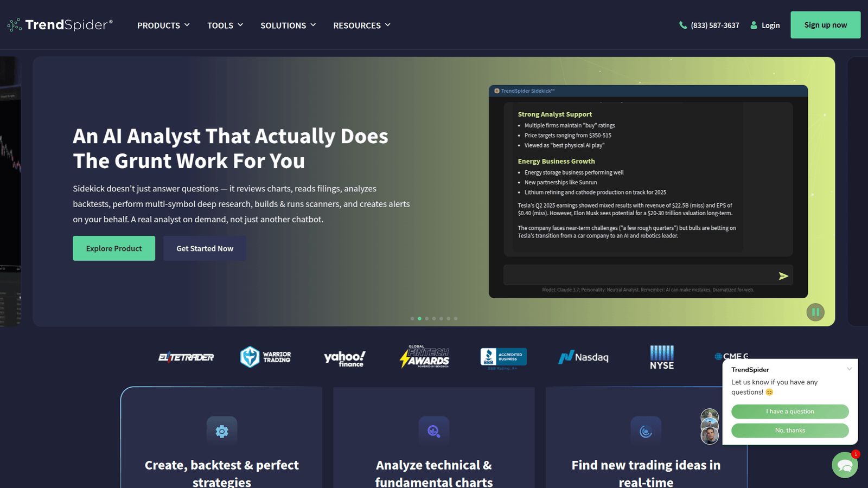Open the Login link
Viewport: 868px width, 488px height.
coord(770,25)
